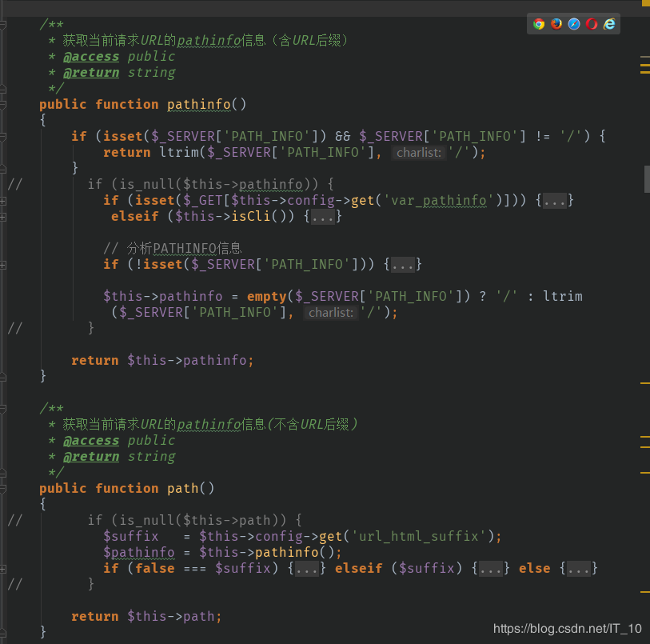Click the path function name declaration
This screenshot has height=644, width=650.
click(182, 489)
